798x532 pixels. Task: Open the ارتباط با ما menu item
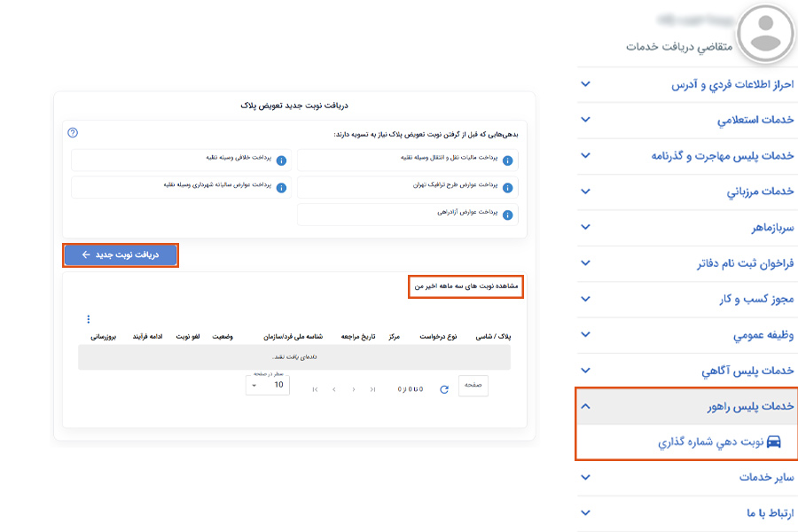[687, 512]
